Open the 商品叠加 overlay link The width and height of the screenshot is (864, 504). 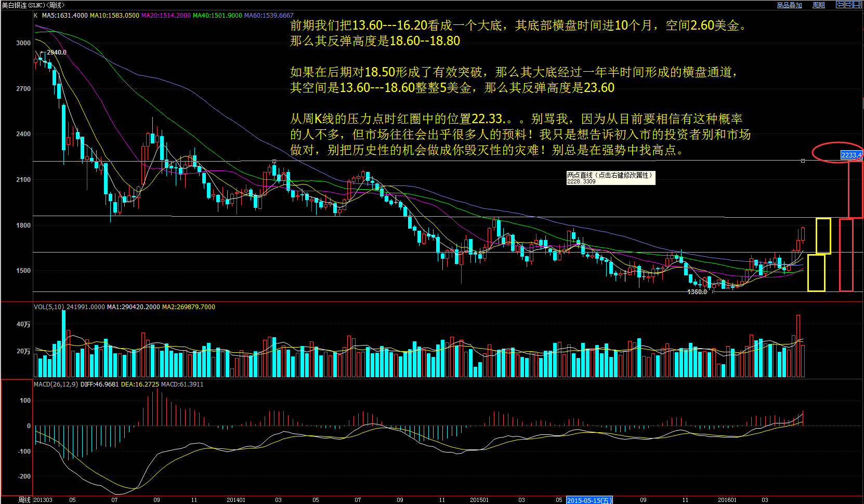pos(789,5)
